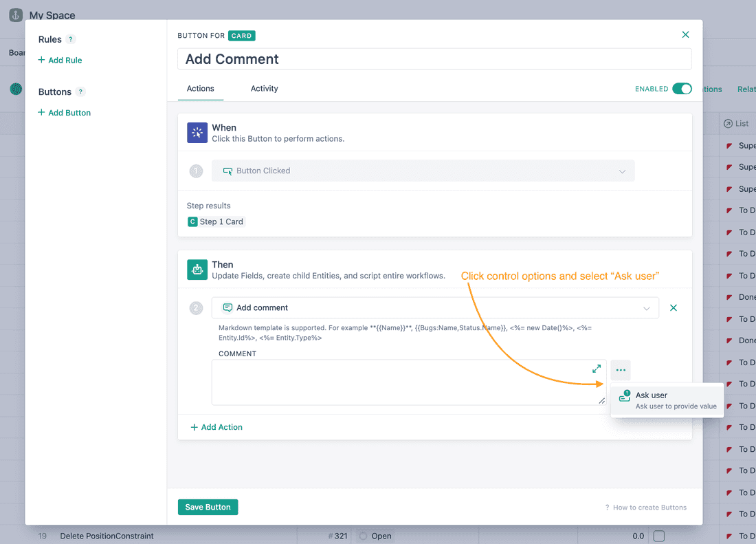This screenshot has height=544, width=756.
Task: Tick the checkbox in the Delete PositionConstraint row
Action: click(658, 536)
